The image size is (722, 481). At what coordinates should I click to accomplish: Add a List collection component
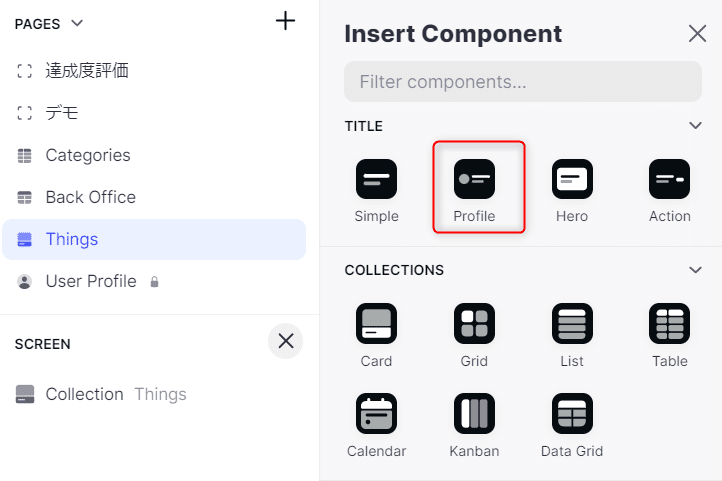(572, 324)
